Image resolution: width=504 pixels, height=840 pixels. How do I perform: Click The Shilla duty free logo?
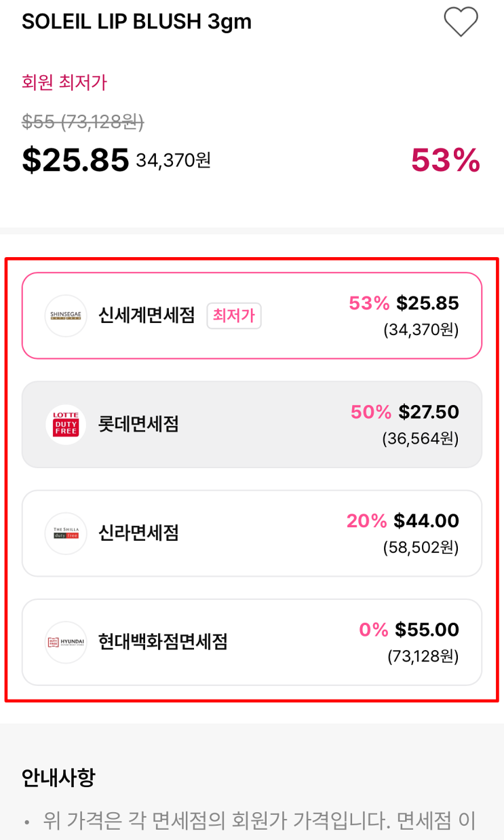66,533
